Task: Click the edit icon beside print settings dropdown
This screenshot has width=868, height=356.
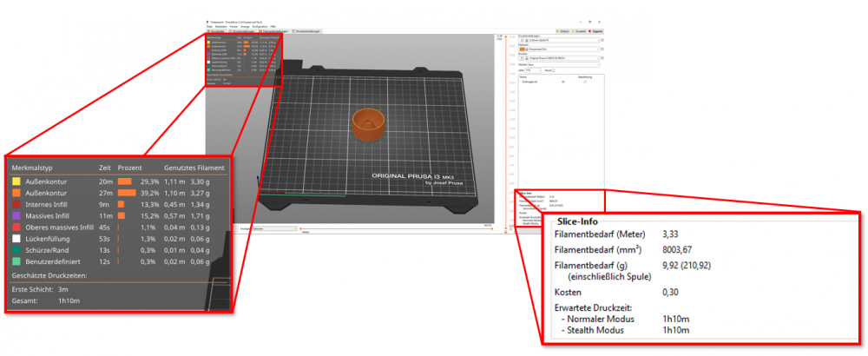Action: 602,41
